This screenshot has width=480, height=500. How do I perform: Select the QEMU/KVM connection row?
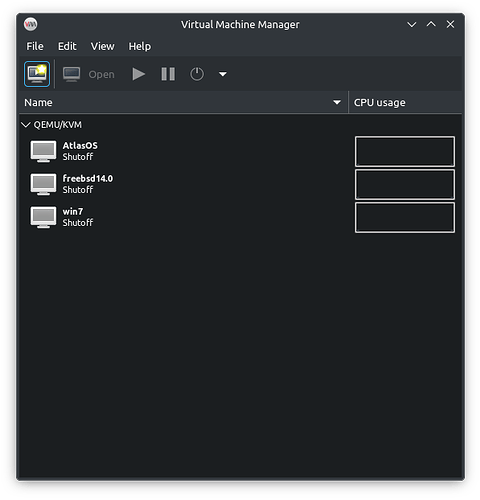click(x=240, y=125)
